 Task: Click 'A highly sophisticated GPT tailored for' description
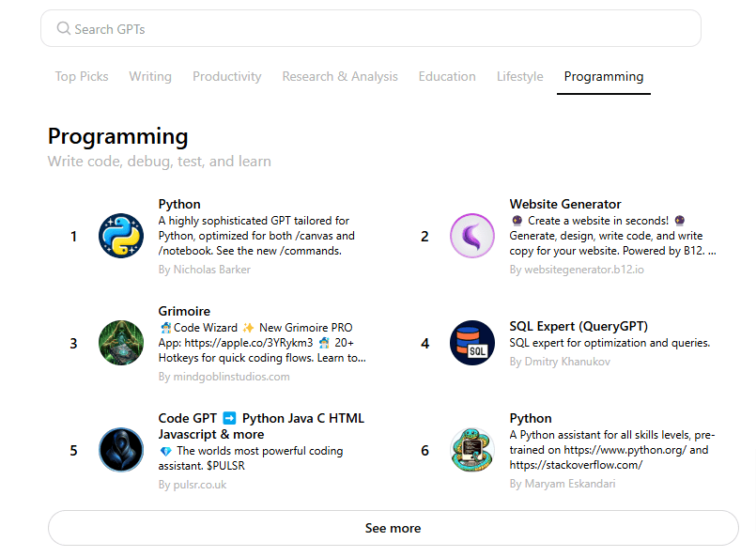(254, 221)
